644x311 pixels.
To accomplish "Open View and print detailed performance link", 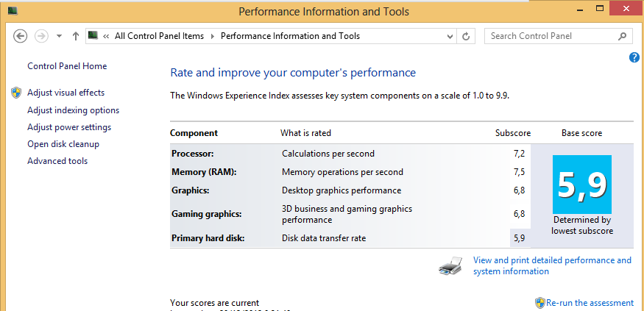I will pyautogui.click(x=552, y=265).
